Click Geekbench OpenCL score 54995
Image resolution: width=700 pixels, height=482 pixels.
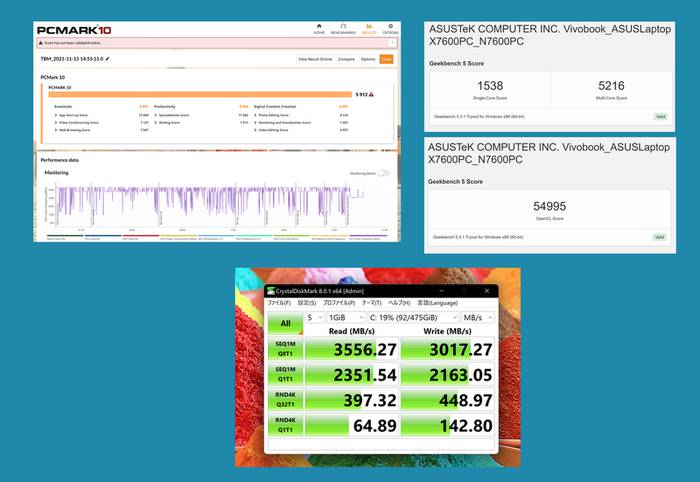(550, 206)
